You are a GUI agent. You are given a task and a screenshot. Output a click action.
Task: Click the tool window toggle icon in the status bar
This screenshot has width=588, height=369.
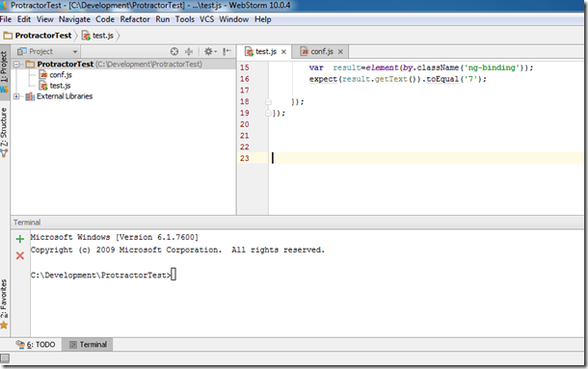click(5, 358)
